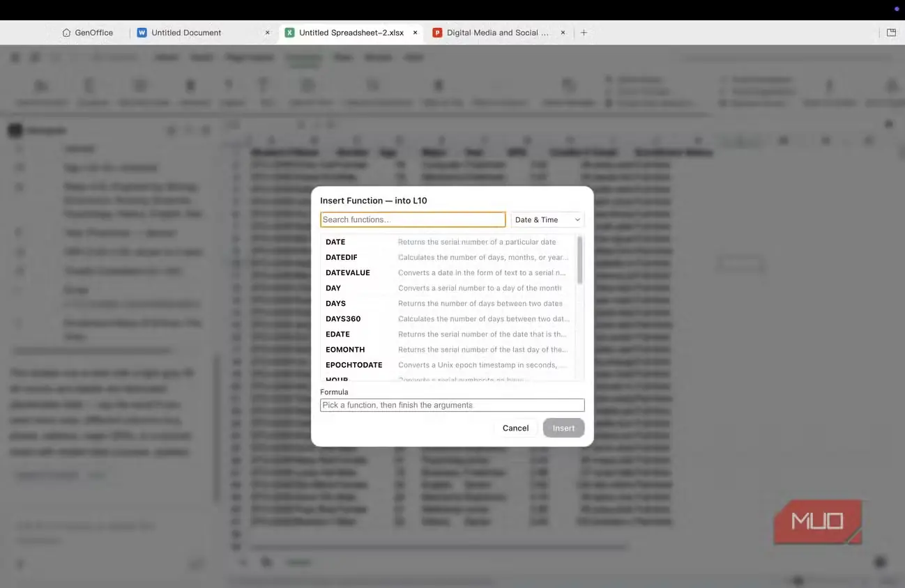This screenshot has height=588, width=905.
Task: Select the Untitled Spreadsheet-2.xlsx tab
Action: pos(351,33)
